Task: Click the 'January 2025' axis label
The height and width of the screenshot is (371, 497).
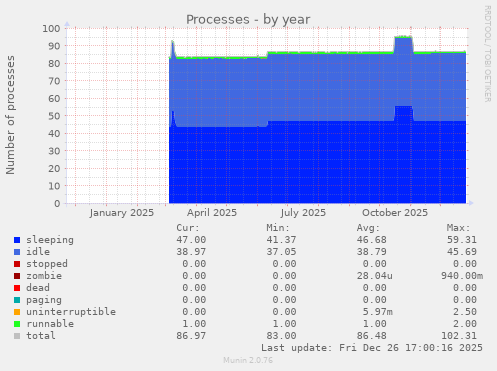Action: point(122,213)
